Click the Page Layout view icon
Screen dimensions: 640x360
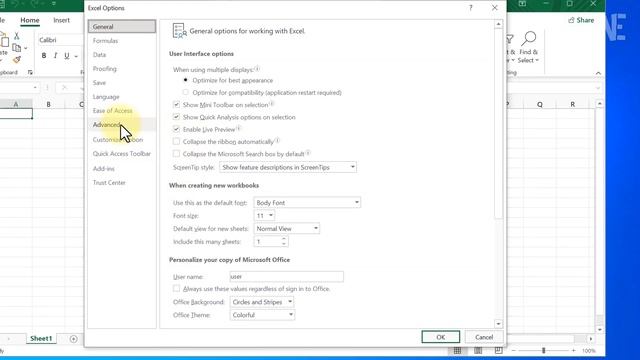478,351
